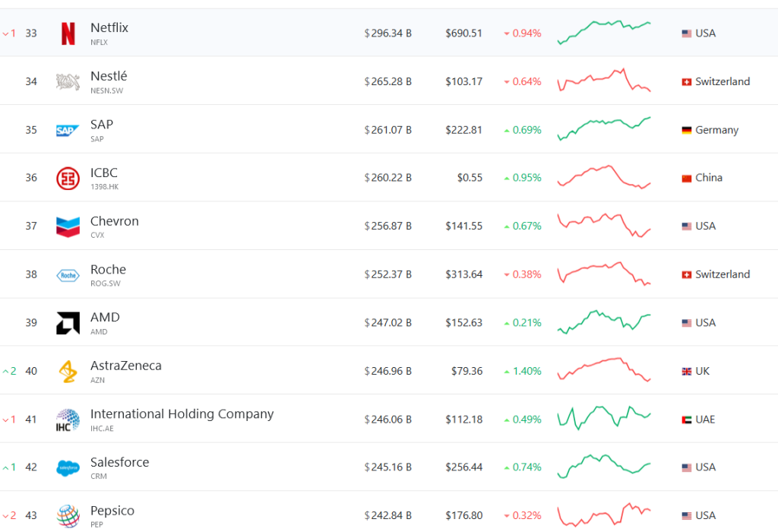Click the rank-up arrow beside AstraZeneca
This screenshot has width=778, height=532.
(5, 371)
